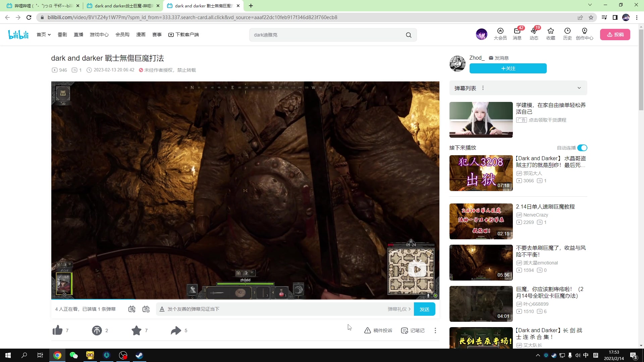
Task: Show hidden system tray icons
Action: 538,355
